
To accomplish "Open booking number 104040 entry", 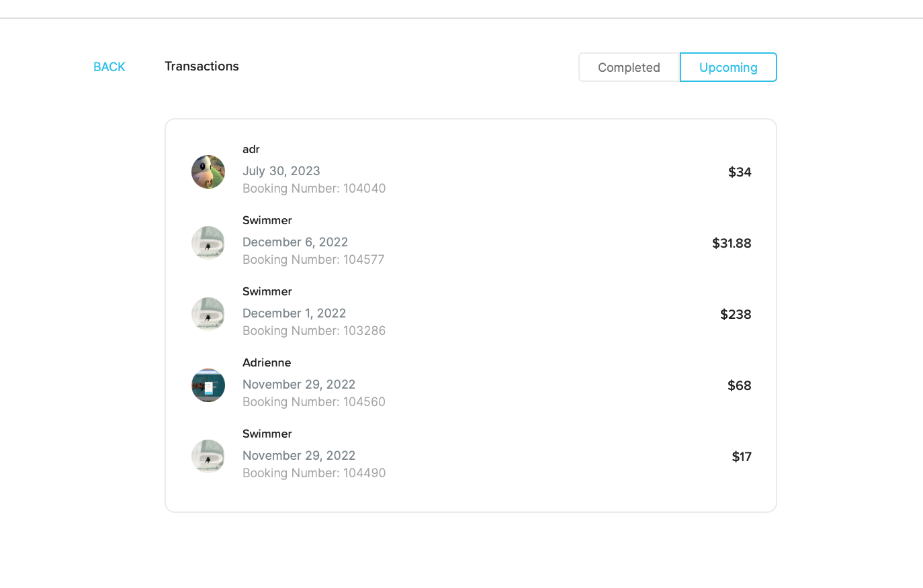I will 314,189.
